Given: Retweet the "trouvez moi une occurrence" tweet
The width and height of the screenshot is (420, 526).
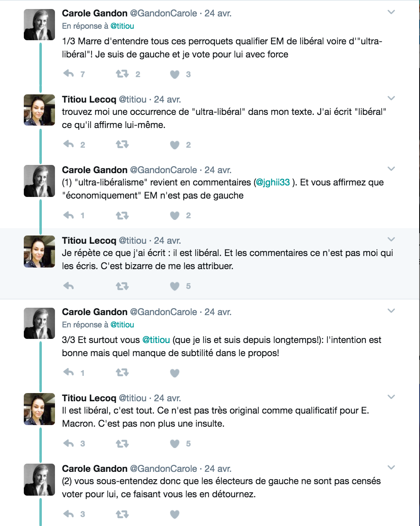Looking at the screenshot, I should 122,144.
